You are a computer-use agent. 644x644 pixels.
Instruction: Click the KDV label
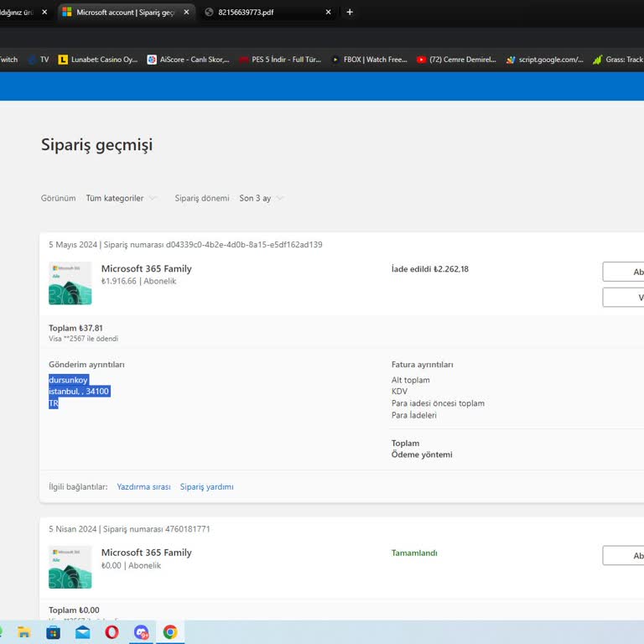click(x=399, y=392)
